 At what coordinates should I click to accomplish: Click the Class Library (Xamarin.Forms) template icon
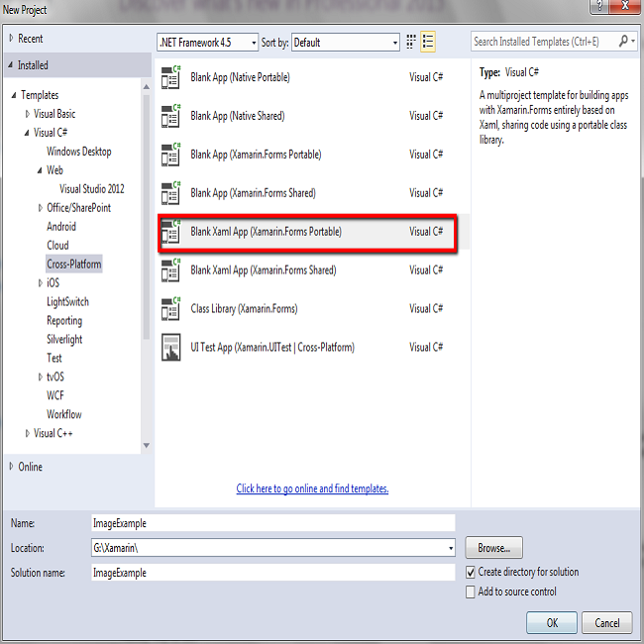point(170,309)
